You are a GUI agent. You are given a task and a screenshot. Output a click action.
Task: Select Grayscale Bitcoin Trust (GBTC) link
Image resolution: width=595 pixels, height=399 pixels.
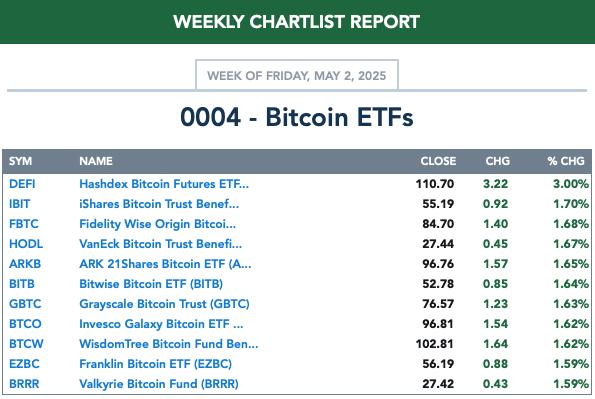[x=164, y=304]
